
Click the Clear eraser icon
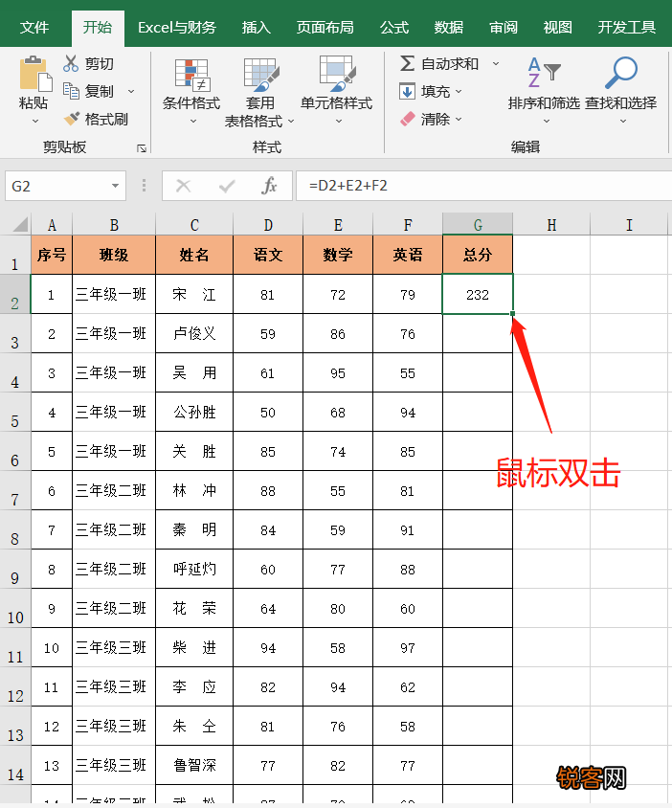click(408, 119)
